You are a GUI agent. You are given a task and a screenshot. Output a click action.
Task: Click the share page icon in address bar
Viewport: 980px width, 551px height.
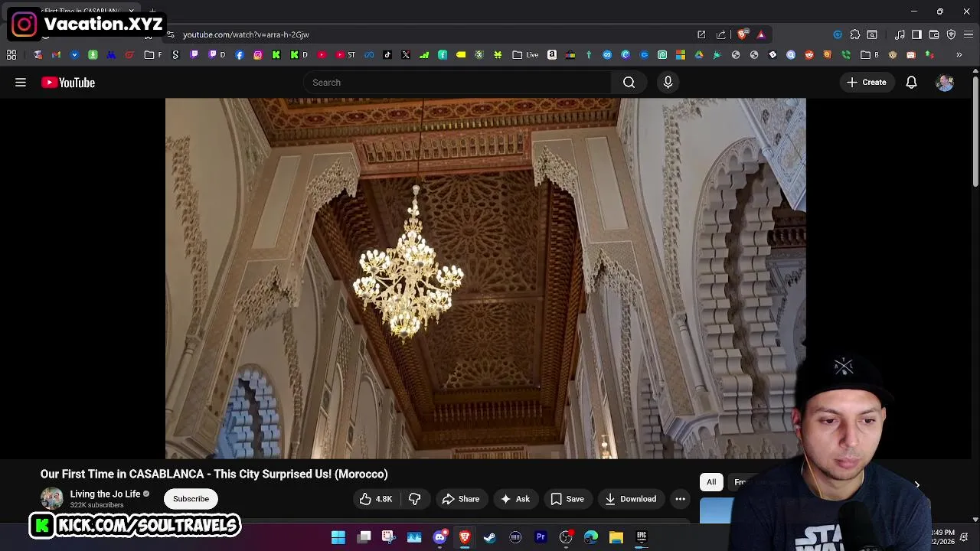click(720, 34)
